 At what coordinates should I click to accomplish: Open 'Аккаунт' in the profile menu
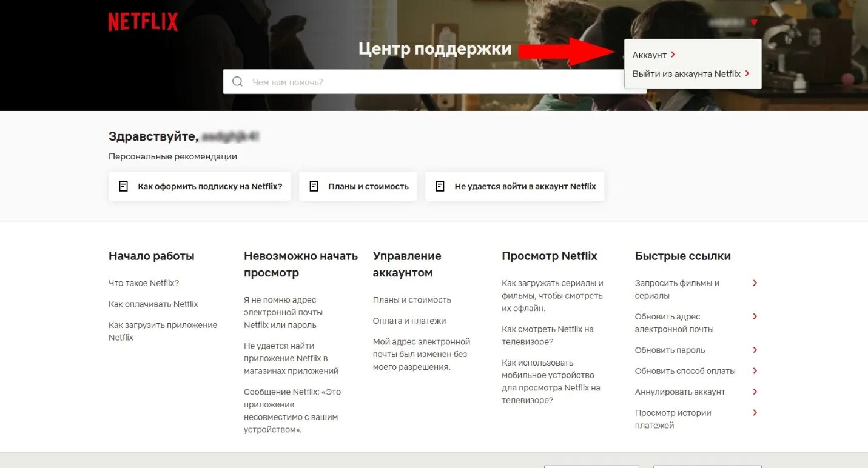click(x=650, y=55)
